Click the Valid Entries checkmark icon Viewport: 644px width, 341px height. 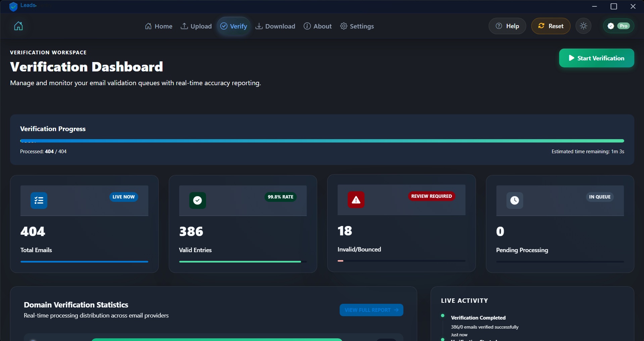tap(198, 201)
